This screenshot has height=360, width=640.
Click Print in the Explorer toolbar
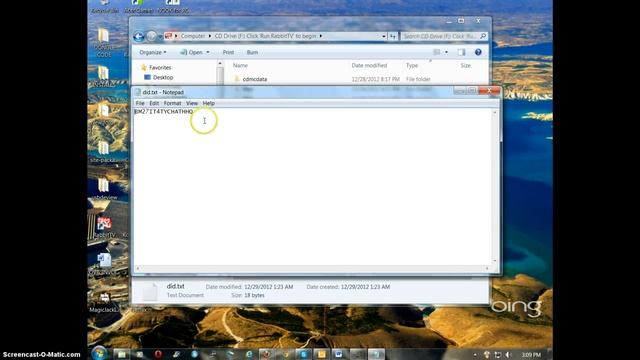click(x=228, y=52)
